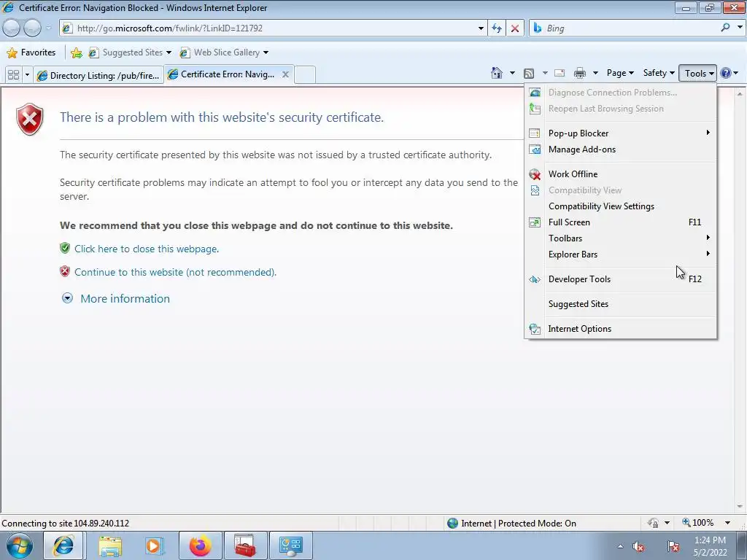This screenshot has width=747, height=560.
Task: Open a new blank tab
Action: pyautogui.click(x=305, y=75)
